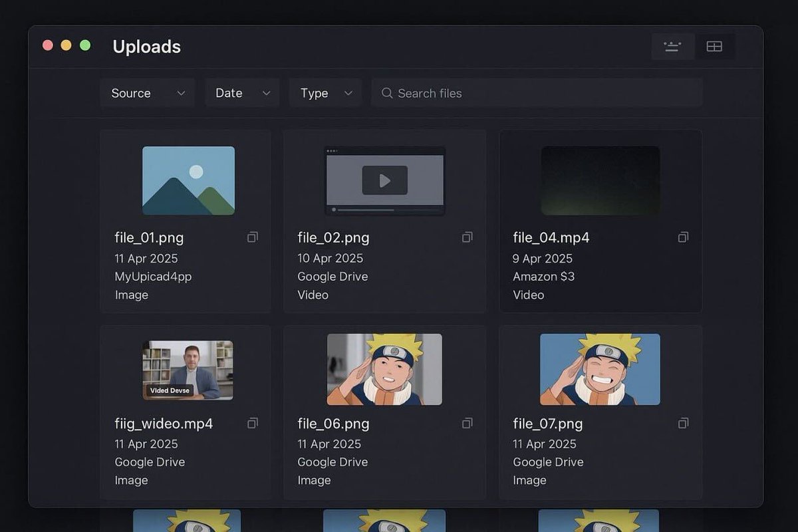Image resolution: width=798 pixels, height=532 pixels.
Task: Select the list view layout icon
Action: click(672, 46)
